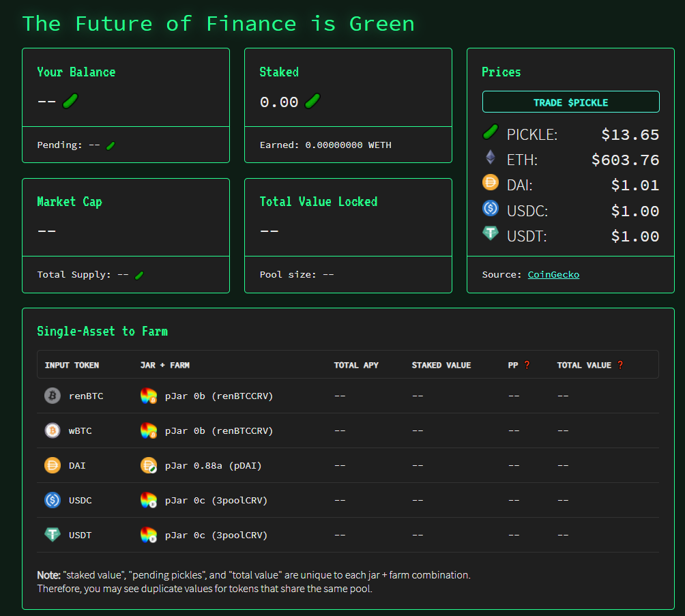Click the USDC coin icon in Prices

(x=491, y=208)
